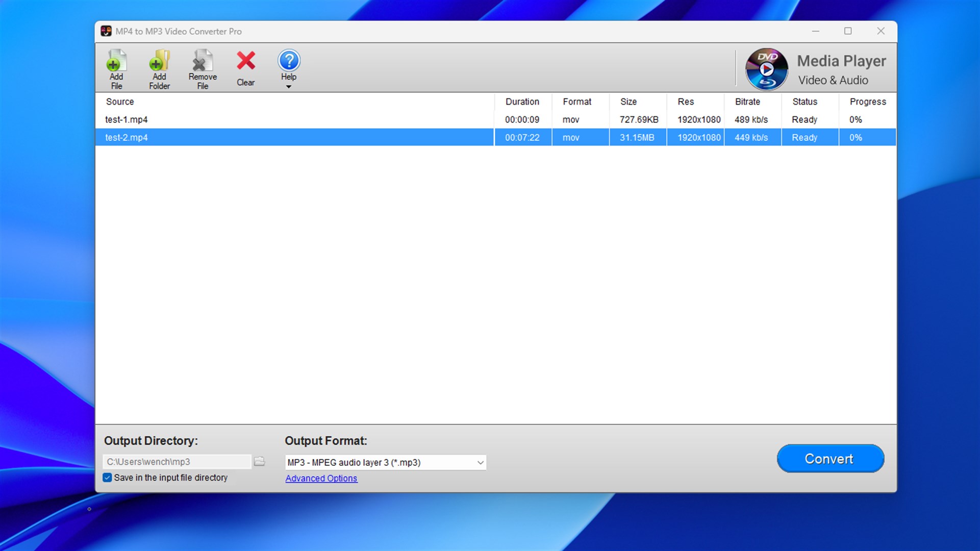Screen dimensions: 980x551
Task: Click the Media Player DVD disc logo
Action: pos(766,69)
